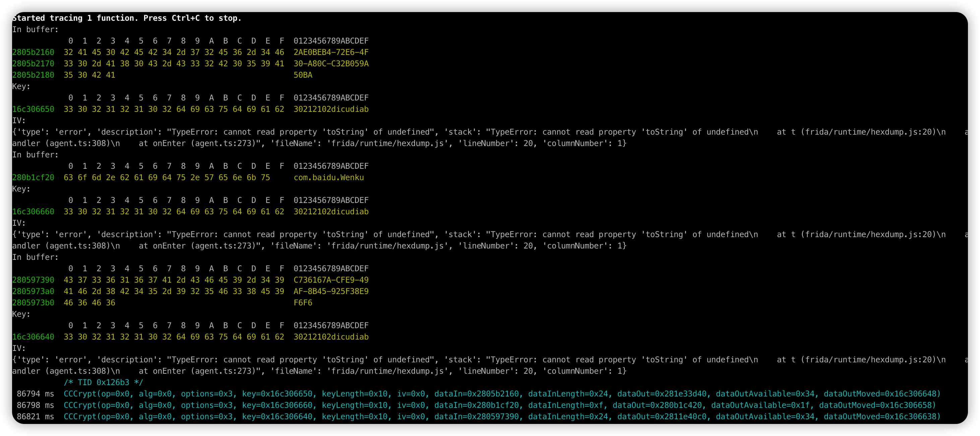Click ASCII text F6F6
The width and height of the screenshot is (980, 436).
[303, 303]
